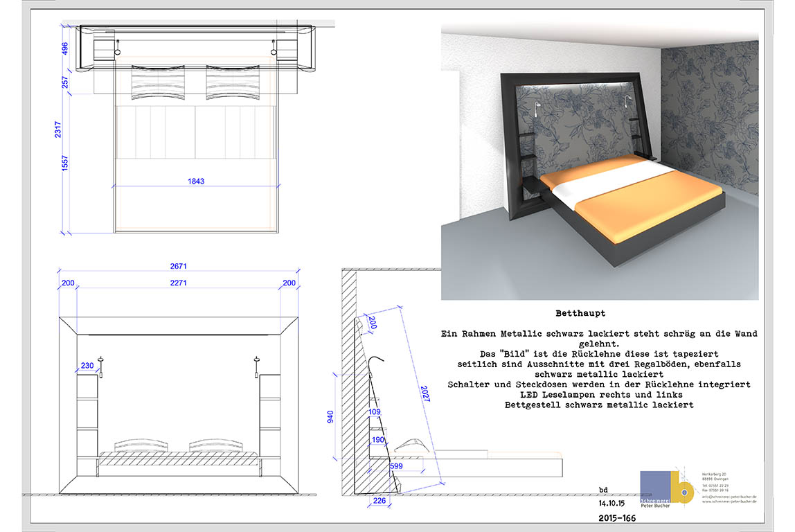Click the date 14.10.15
This screenshot has width=795, height=532.
(x=611, y=504)
